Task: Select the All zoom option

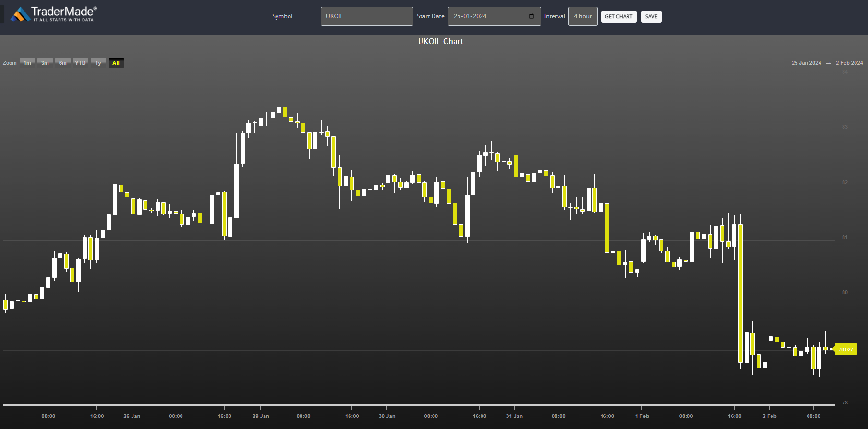Action: 116,63
